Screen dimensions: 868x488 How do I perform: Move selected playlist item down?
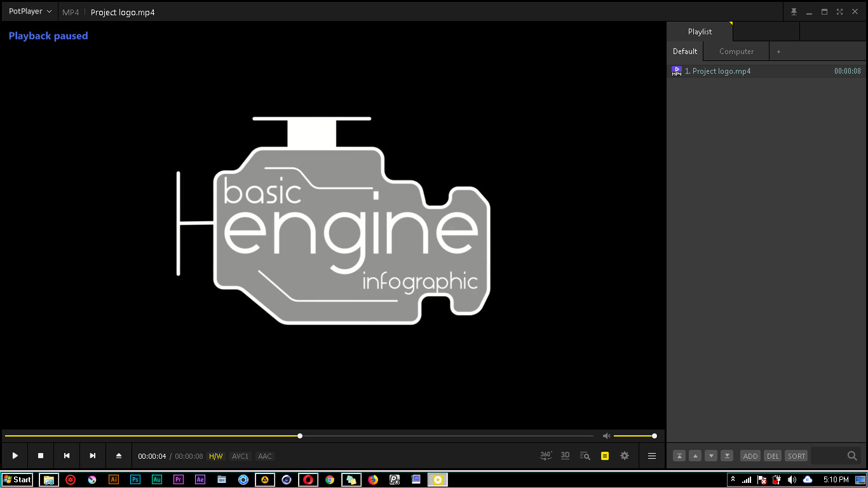point(710,456)
